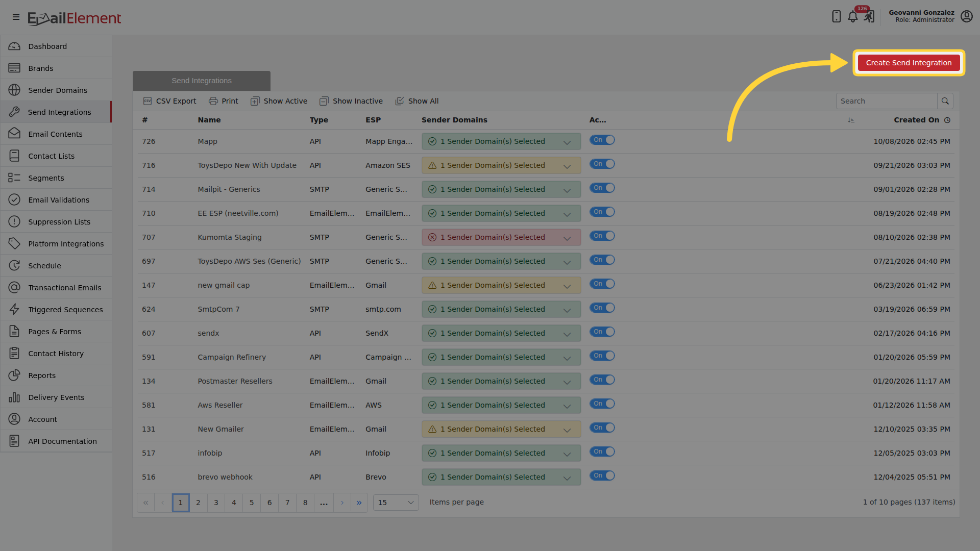Screen dimensions: 980x551
Task: Jump to last page double arrow
Action: click(359, 503)
